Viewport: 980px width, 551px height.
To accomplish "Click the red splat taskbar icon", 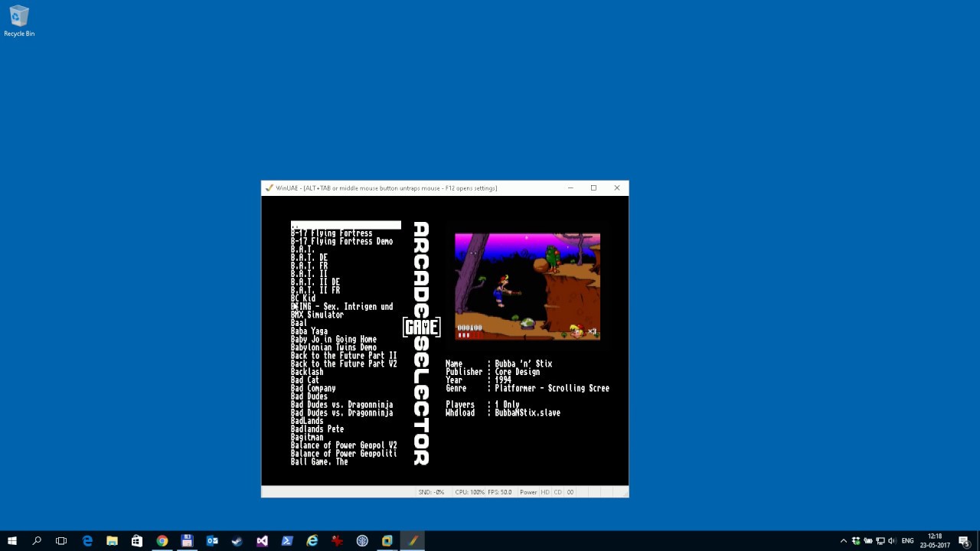I will [337, 541].
